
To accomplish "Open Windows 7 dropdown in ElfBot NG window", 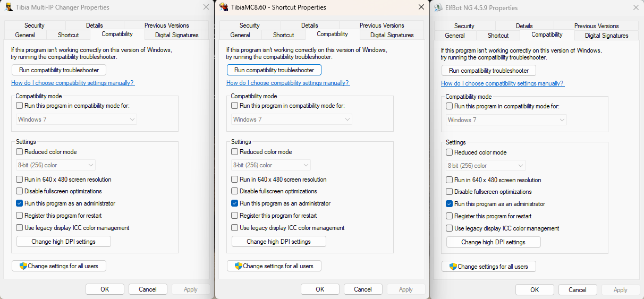I will [x=506, y=120].
